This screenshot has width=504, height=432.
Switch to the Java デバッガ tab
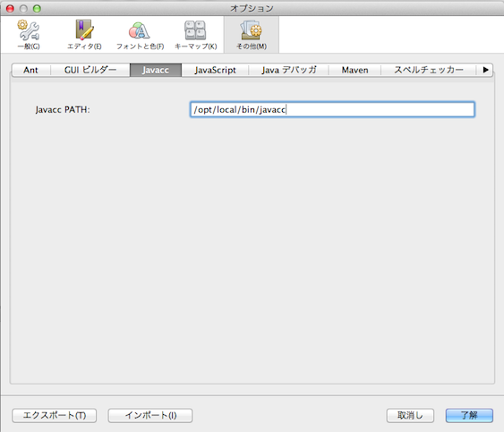click(x=288, y=70)
